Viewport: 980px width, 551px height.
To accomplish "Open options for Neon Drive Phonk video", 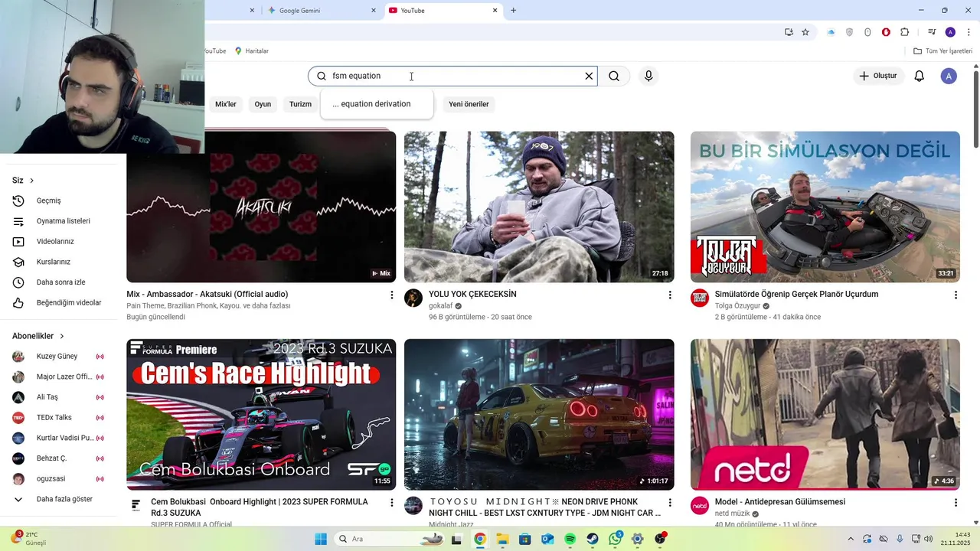I will 670,503.
